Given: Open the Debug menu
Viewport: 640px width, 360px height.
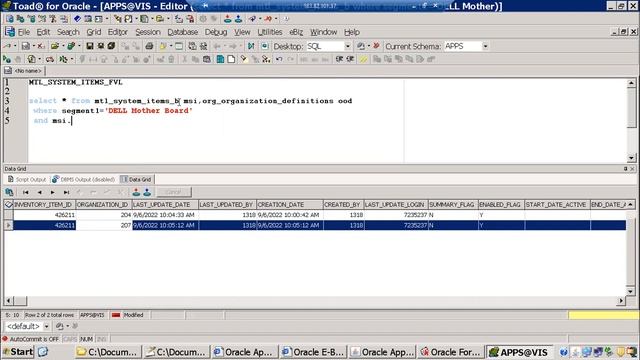Looking at the screenshot, I should coord(216,32).
